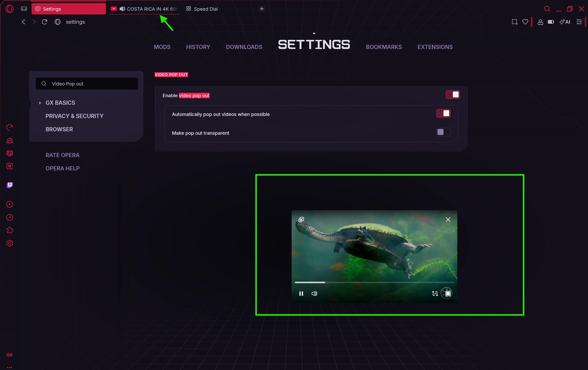The height and width of the screenshot is (370, 588).
Task: Open the Extensions cube sidebar icon
Action: click(x=10, y=230)
